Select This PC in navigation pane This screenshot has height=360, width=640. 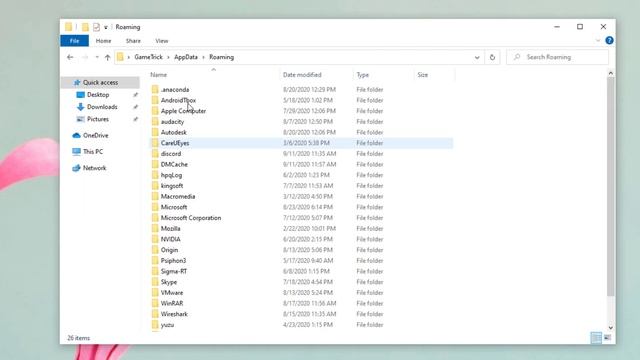[93, 151]
